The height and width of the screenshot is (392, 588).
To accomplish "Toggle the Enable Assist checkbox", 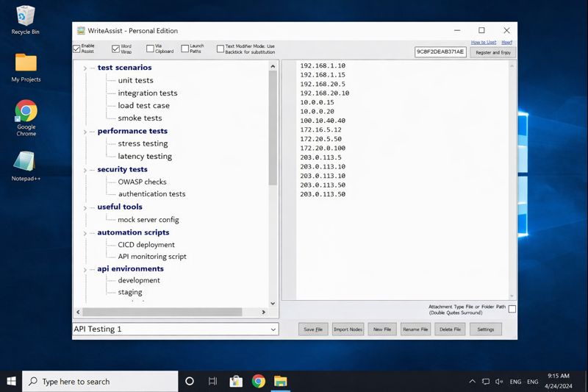I will [76, 49].
